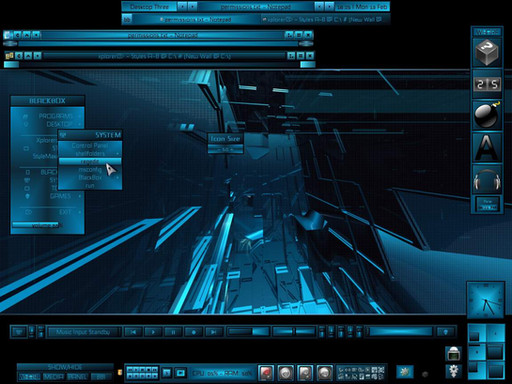Open the white gear settings icon
Viewport: 512px width, 384px height.
[x=454, y=370]
